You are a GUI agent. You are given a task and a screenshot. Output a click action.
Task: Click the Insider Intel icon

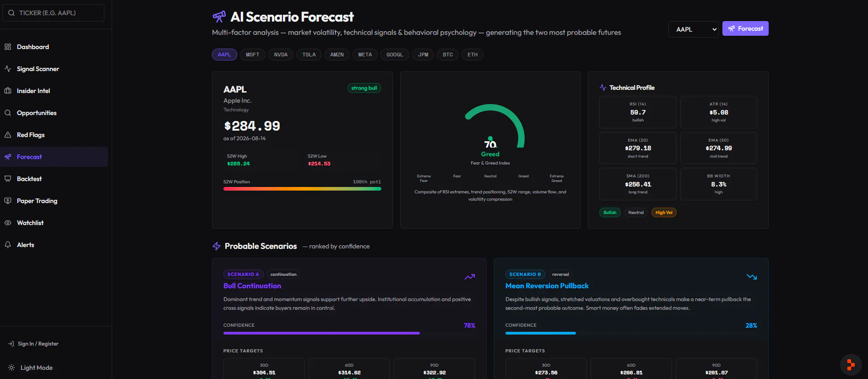[8, 91]
